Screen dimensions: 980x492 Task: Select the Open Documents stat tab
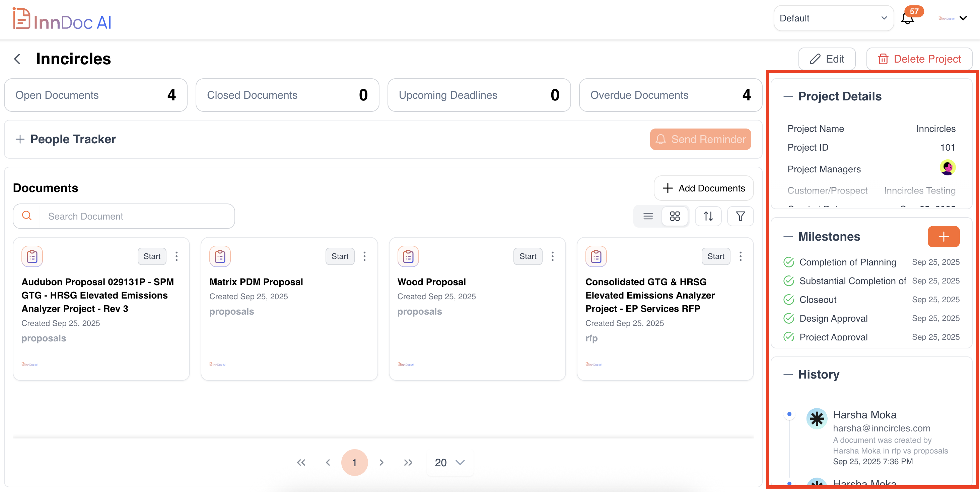click(95, 95)
